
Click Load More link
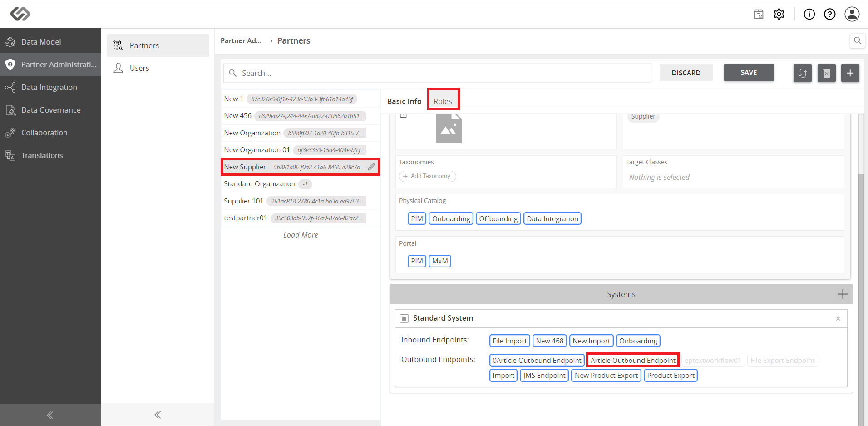tap(301, 235)
